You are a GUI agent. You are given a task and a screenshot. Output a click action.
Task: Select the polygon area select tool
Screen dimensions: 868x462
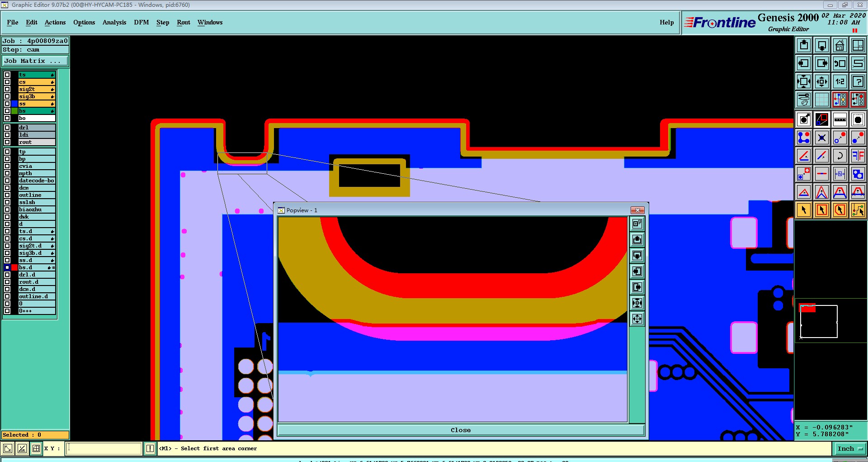pyautogui.click(x=840, y=210)
